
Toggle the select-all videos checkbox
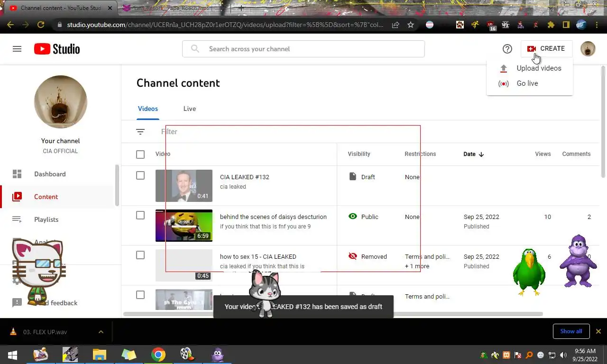click(x=140, y=154)
